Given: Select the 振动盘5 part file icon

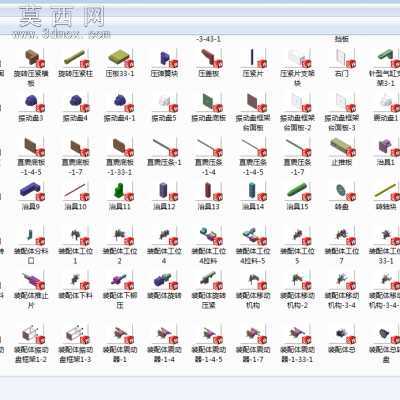Looking at the screenshot, I should point(164,103).
